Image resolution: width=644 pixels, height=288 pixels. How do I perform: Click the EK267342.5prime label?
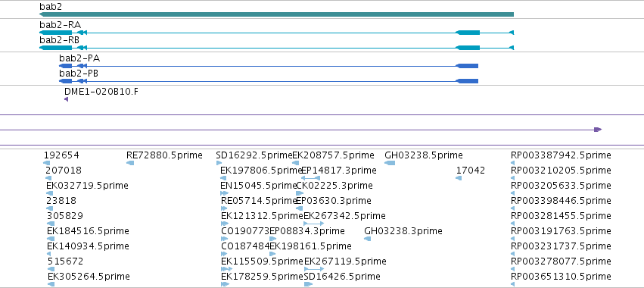[344, 215]
